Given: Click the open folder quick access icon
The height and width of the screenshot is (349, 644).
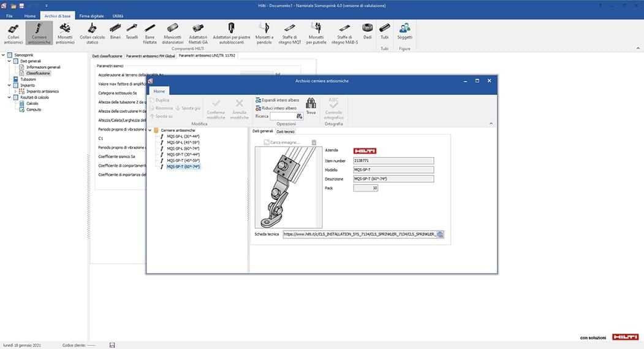Looking at the screenshot, I should [x=13, y=6].
